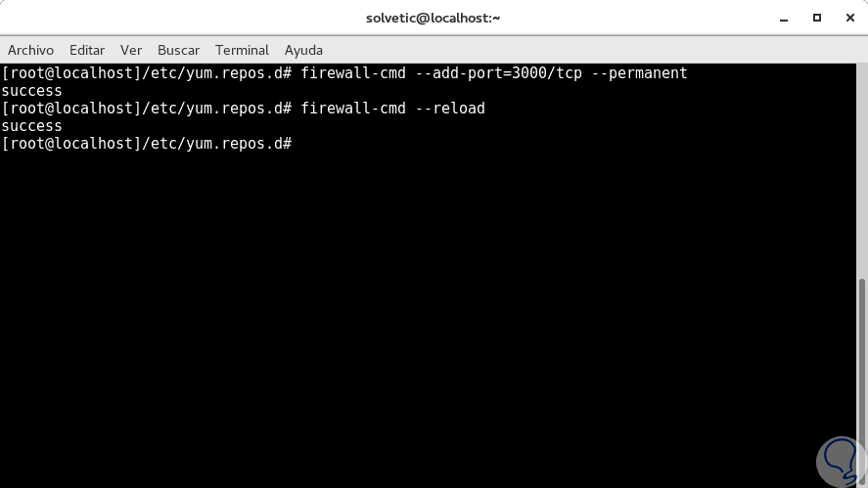Open the Terminal menu
The width and height of the screenshot is (868, 488).
click(x=242, y=50)
